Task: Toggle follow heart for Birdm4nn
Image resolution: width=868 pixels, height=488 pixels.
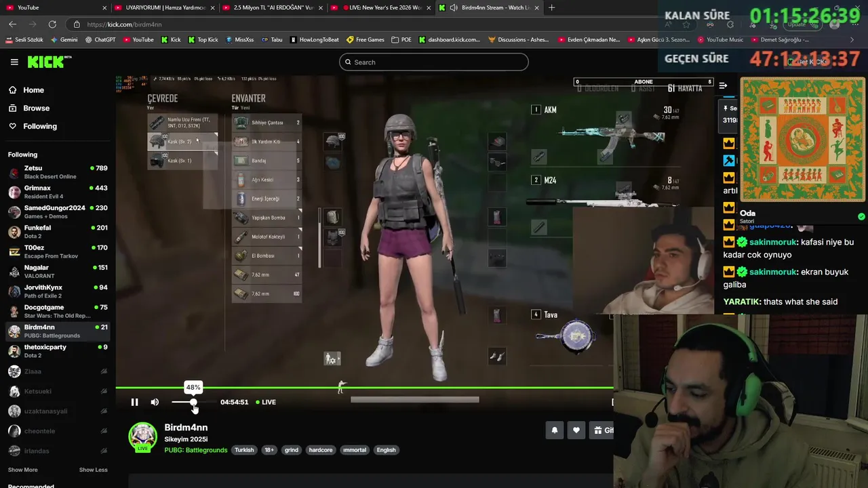Action: (576, 430)
